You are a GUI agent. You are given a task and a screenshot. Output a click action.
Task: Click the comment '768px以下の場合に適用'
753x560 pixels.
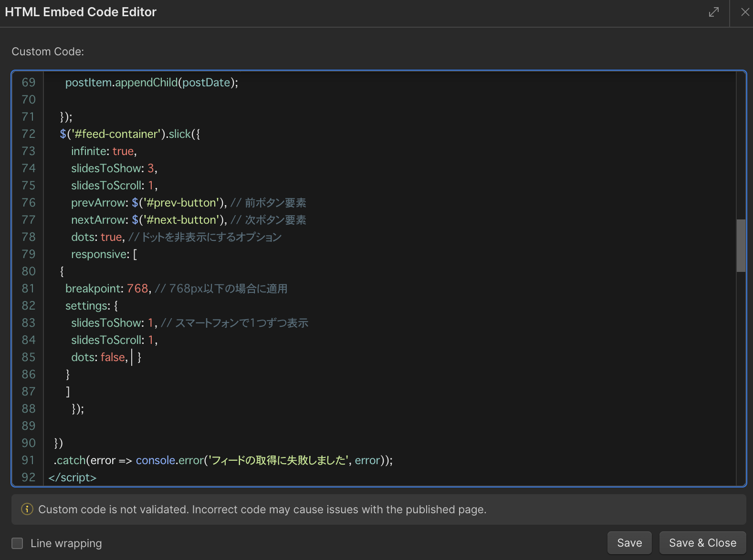(228, 289)
